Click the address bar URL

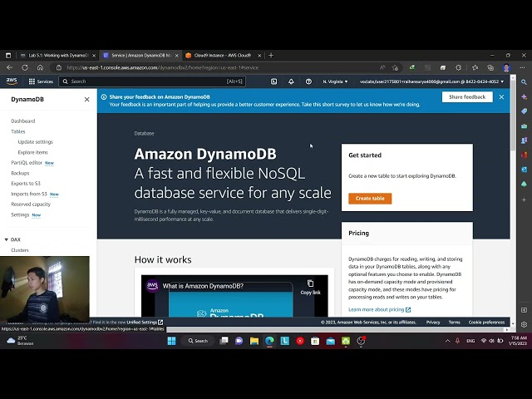163,67
